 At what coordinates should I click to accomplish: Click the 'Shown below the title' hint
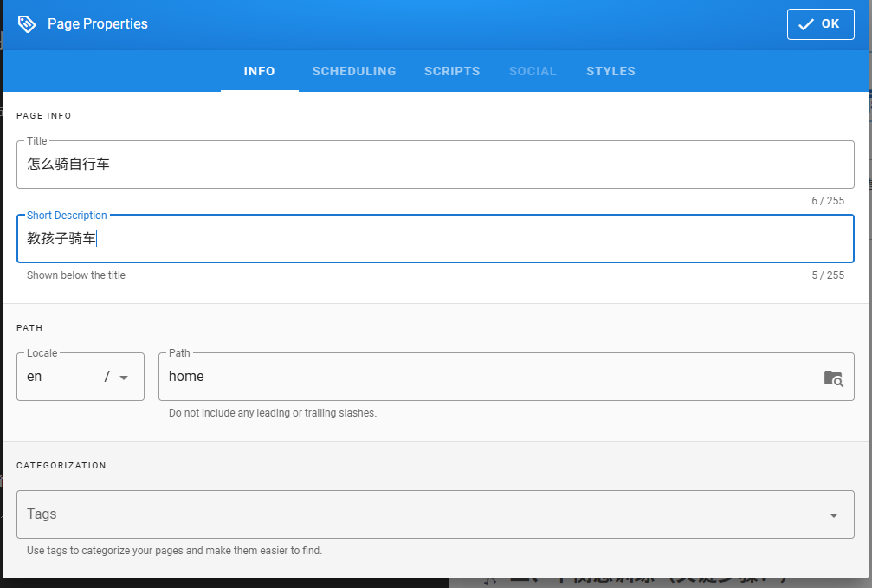point(76,275)
